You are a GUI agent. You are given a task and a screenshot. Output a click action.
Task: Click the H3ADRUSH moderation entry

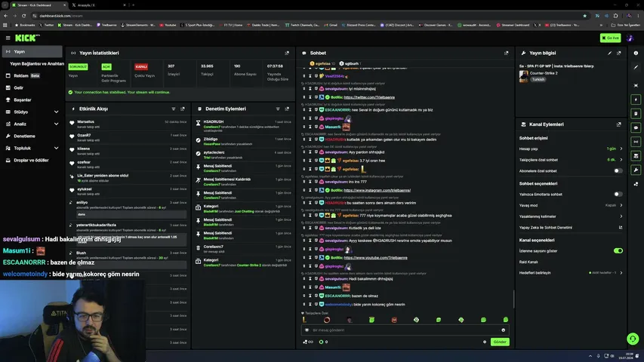point(244,124)
